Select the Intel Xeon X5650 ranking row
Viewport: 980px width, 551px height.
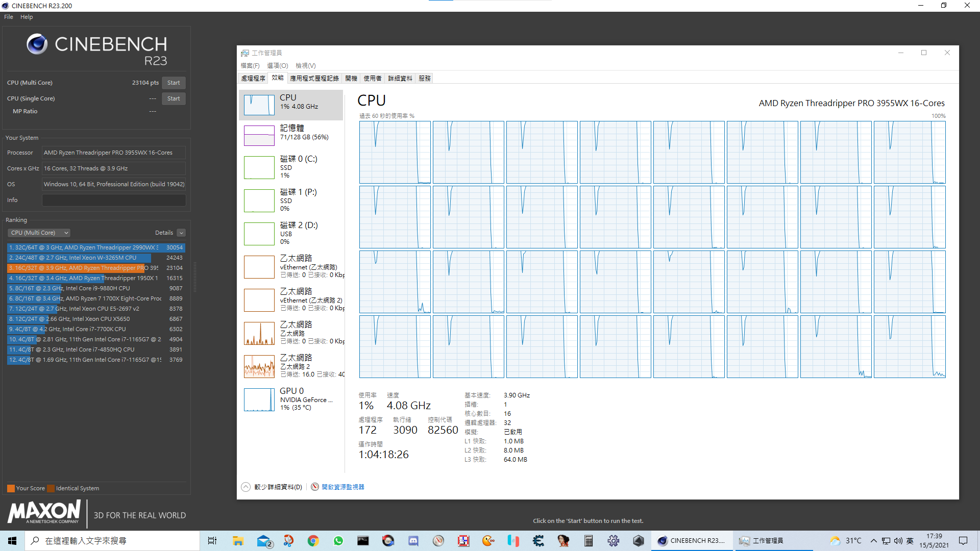[x=96, y=319]
